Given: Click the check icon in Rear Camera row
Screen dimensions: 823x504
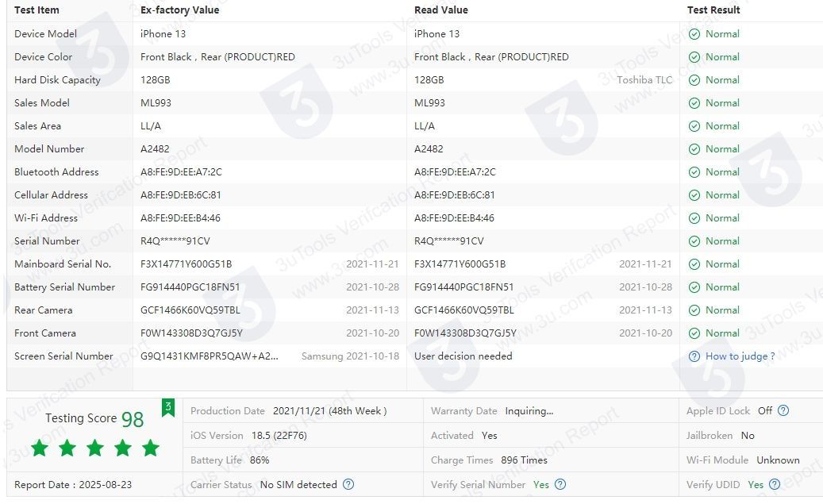Looking at the screenshot, I should pyautogui.click(x=694, y=310).
